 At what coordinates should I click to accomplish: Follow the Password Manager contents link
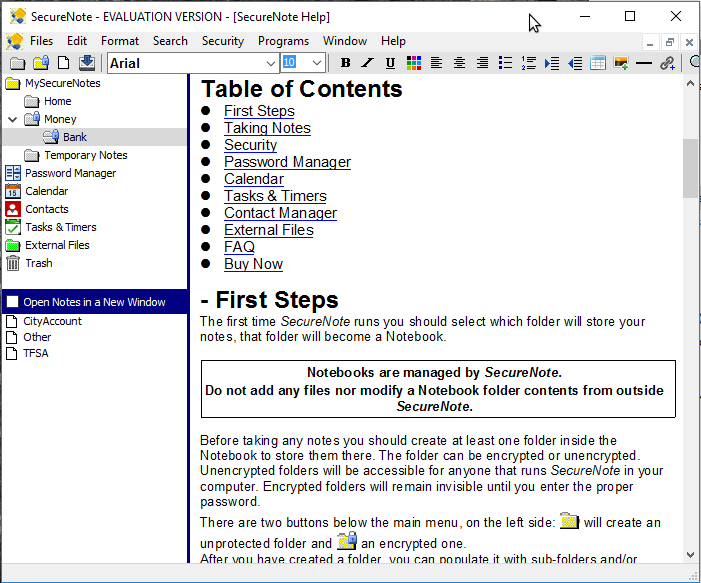pyautogui.click(x=287, y=162)
